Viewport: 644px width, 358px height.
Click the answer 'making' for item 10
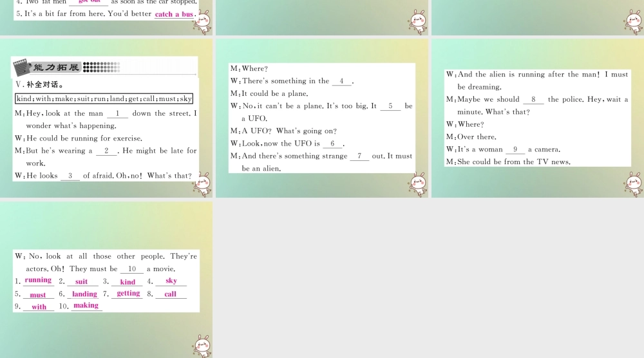click(x=86, y=306)
